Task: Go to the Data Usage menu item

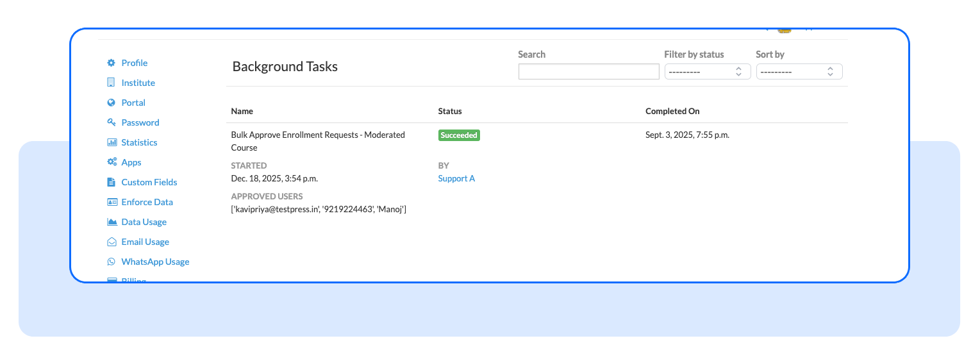Action: coord(144,222)
